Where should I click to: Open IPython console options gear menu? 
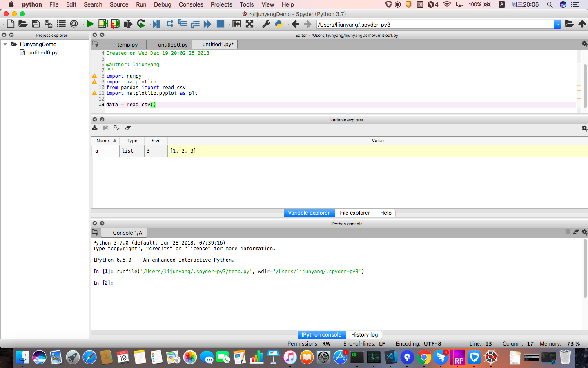(x=584, y=232)
